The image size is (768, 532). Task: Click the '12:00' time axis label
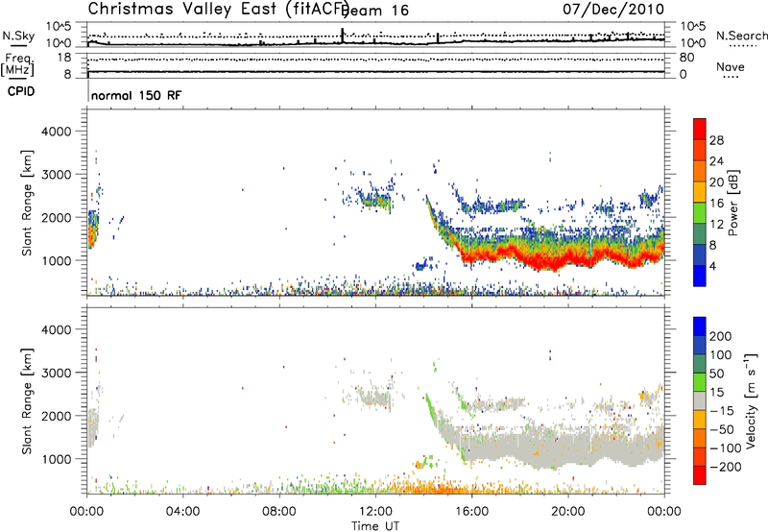375,512
